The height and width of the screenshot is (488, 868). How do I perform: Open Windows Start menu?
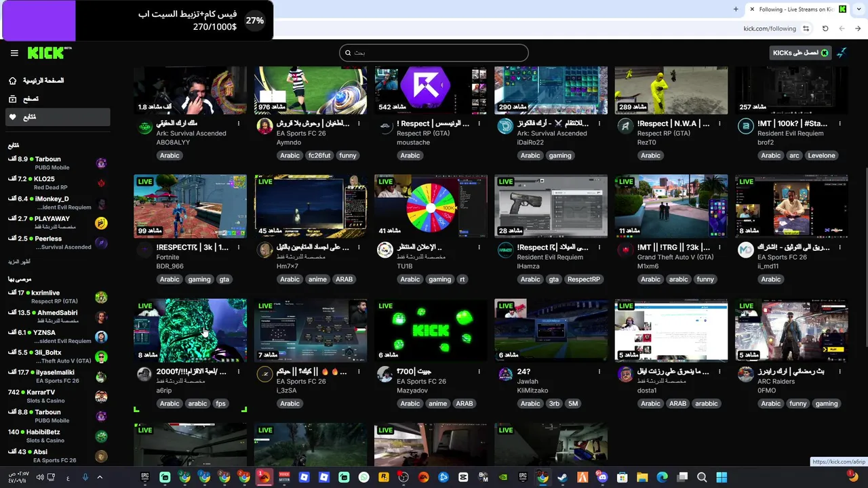click(722, 477)
